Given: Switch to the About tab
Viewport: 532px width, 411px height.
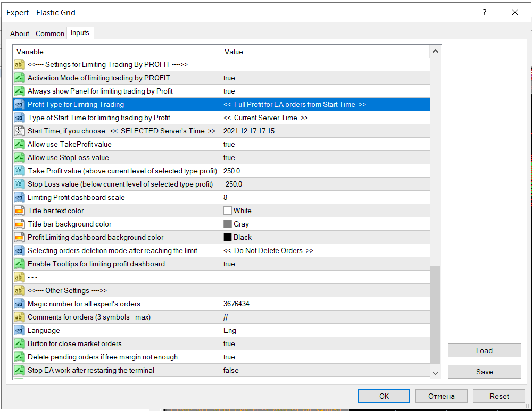Looking at the screenshot, I should pyautogui.click(x=20, y=33).
